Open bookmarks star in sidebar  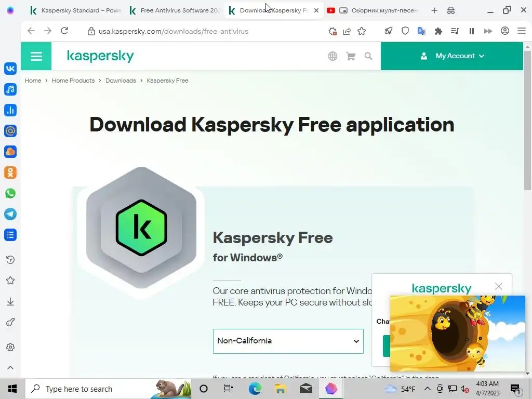(x=10, y=281)
